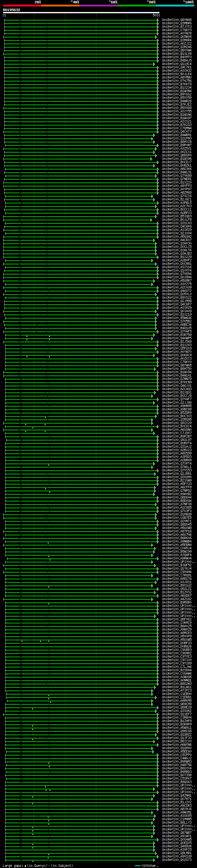The height and width of the screenshot is (868, 197).
Task: Select the UniRef100_Q0BVT4 label
Action: pyautogui.click(x=177, y=443)
